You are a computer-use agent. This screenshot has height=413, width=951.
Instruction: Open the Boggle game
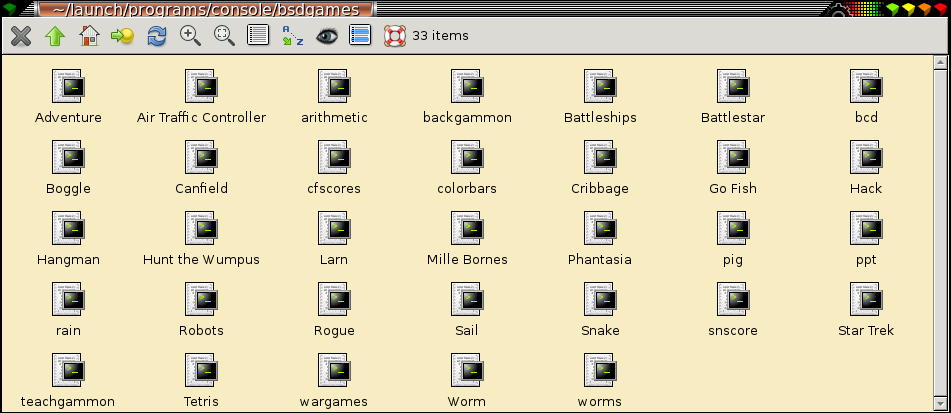coord(68,168)
